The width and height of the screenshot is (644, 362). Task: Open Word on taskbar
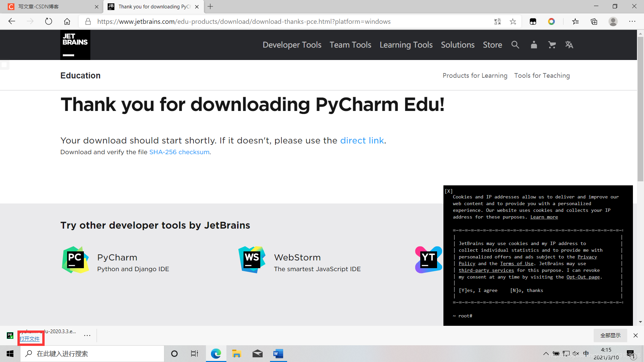[x=278, y=354]
